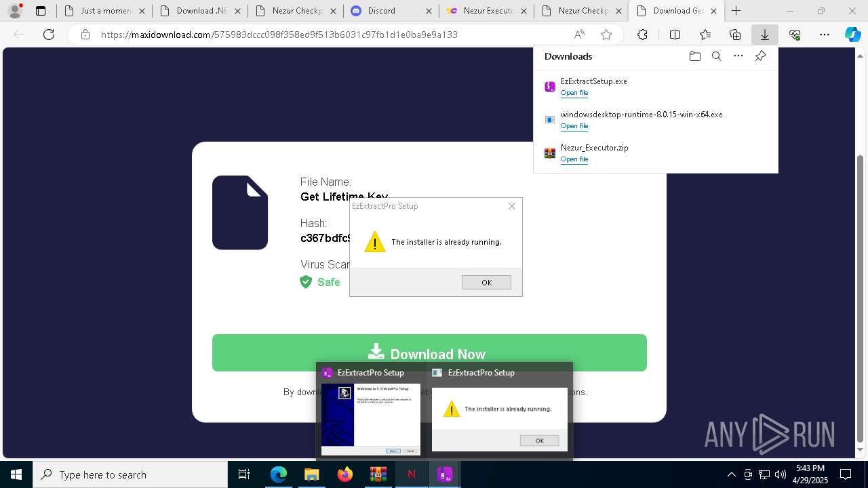Screen dimensions: 868x488
Task: View site information lock icon
Action: pos(85,35)
